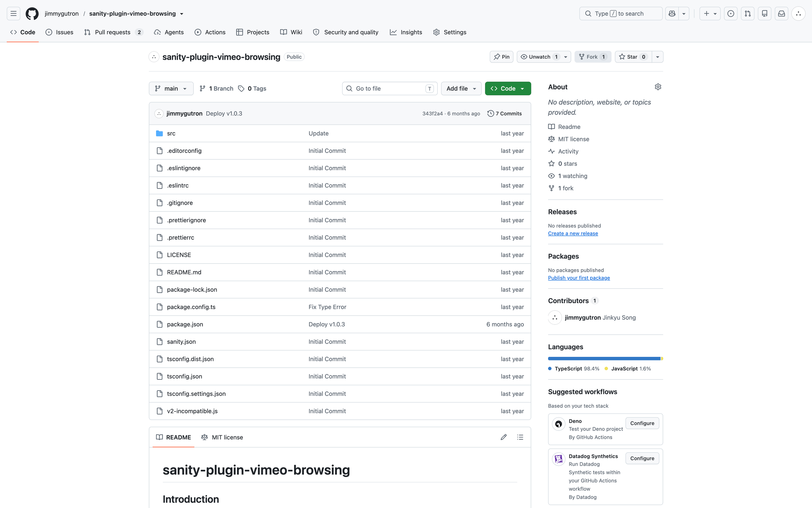Open the Insights tab
Screen dimensions: 812x508
[x=406, y=32]
